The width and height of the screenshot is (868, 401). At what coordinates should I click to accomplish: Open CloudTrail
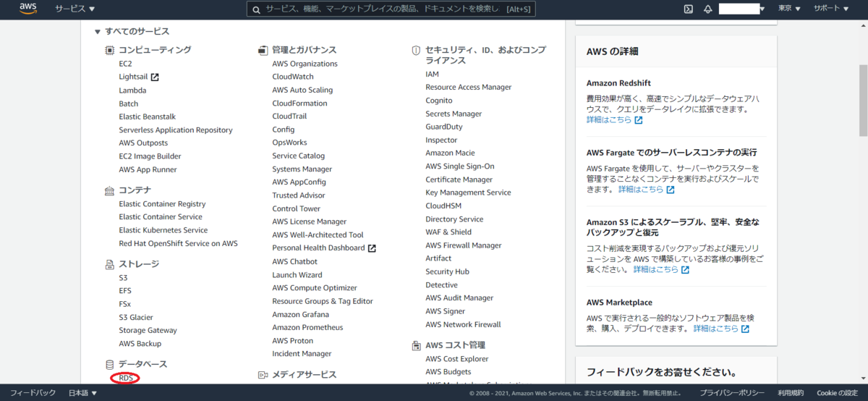(x=289, y=116)
